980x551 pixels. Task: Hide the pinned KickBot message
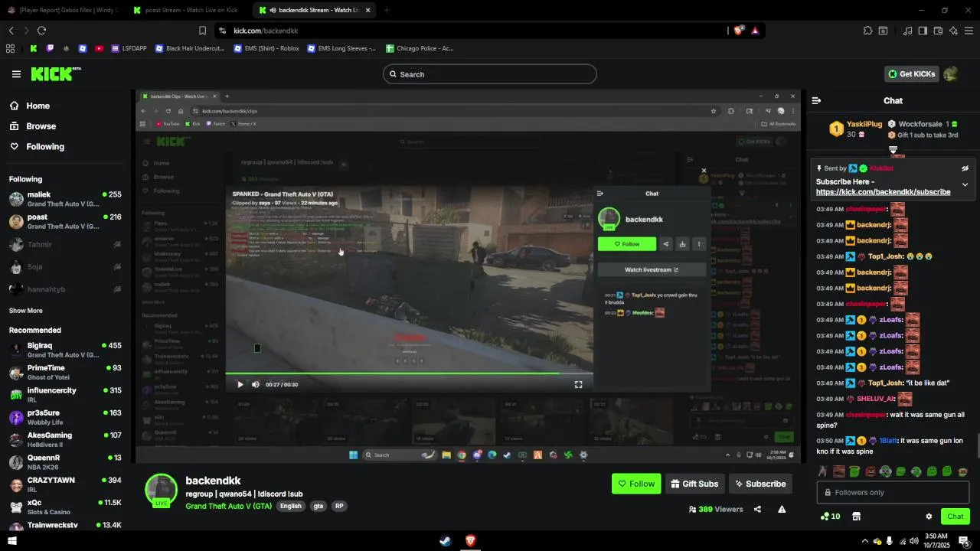(x=965, y=168)
